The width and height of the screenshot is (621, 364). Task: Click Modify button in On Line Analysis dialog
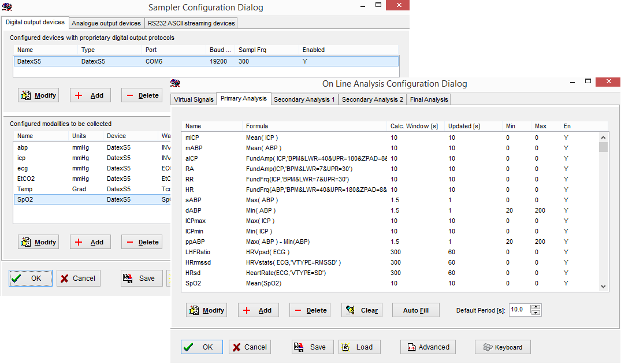point(206,310)
